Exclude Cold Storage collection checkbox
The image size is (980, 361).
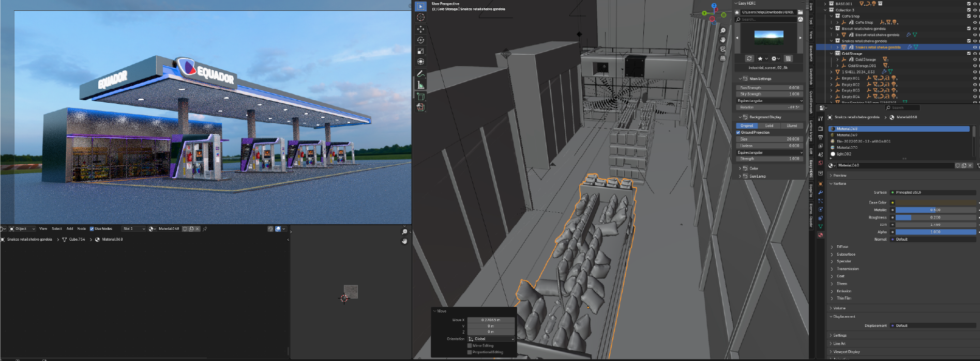[969, 53]
